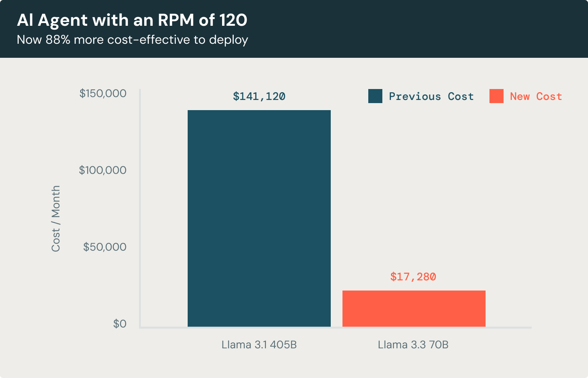Click the "$0" y-axis tick label
588x378 pixels.
click(x=120, y=324)
